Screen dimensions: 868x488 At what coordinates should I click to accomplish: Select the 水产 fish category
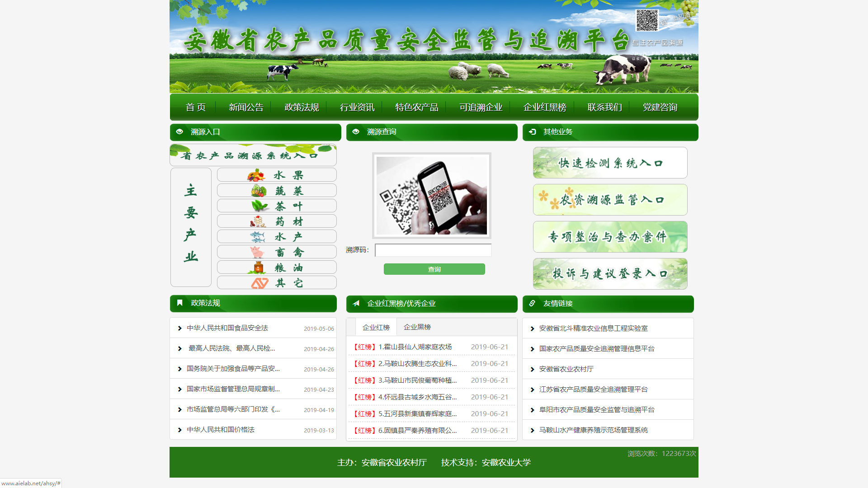point(277,236)
